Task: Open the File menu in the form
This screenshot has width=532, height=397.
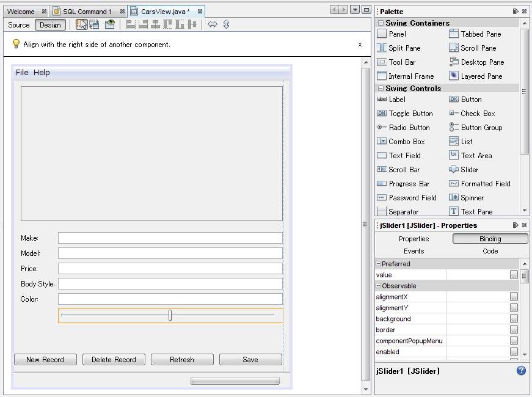Action: click(x=22, y=73)
